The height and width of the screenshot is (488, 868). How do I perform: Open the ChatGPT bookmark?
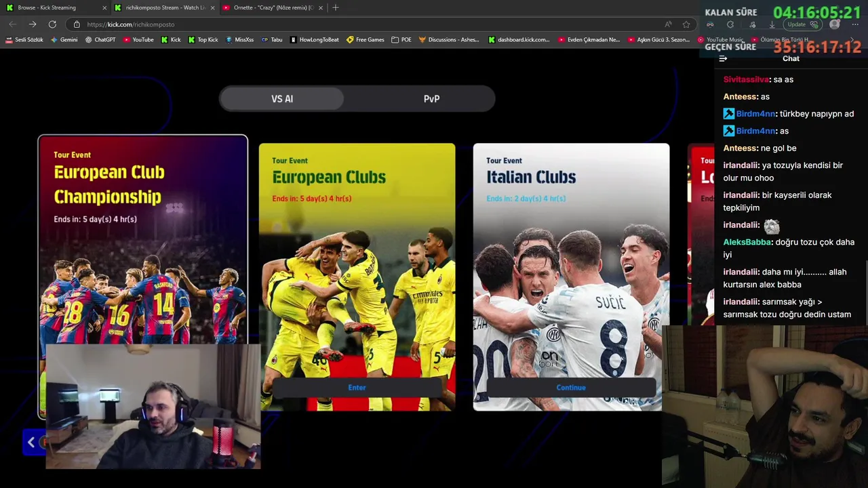pyautogui.click(x=100, y=40)
